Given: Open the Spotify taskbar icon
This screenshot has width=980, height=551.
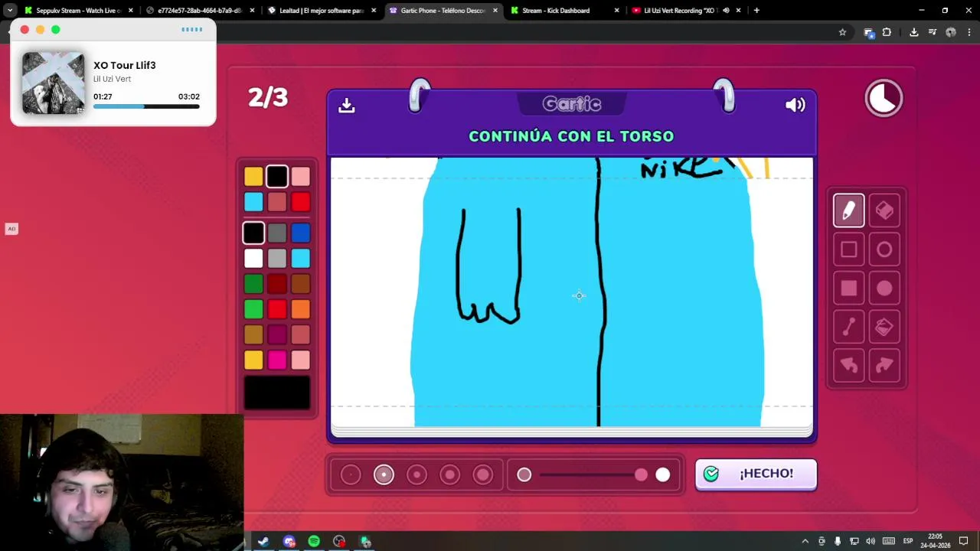Looking at the screenshot, I should click(314, 542).
